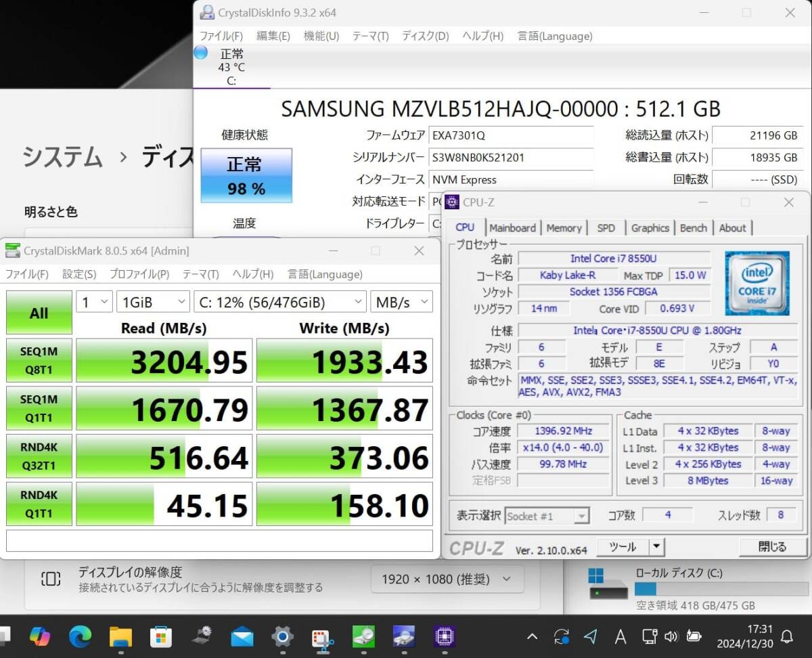Switch to the About tab in CPU-Z
The image size is (812, 658).
click(732, 228)
